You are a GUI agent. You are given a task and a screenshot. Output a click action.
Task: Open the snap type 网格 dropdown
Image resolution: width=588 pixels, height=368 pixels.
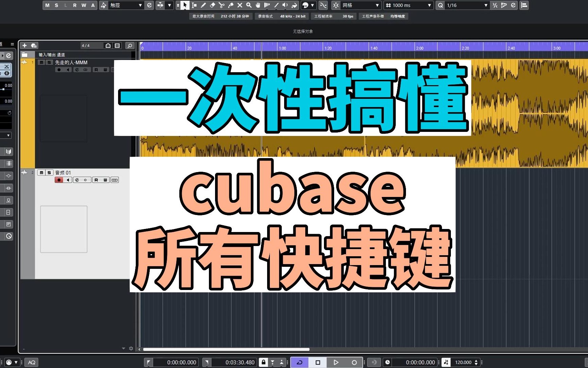point(361,5)
